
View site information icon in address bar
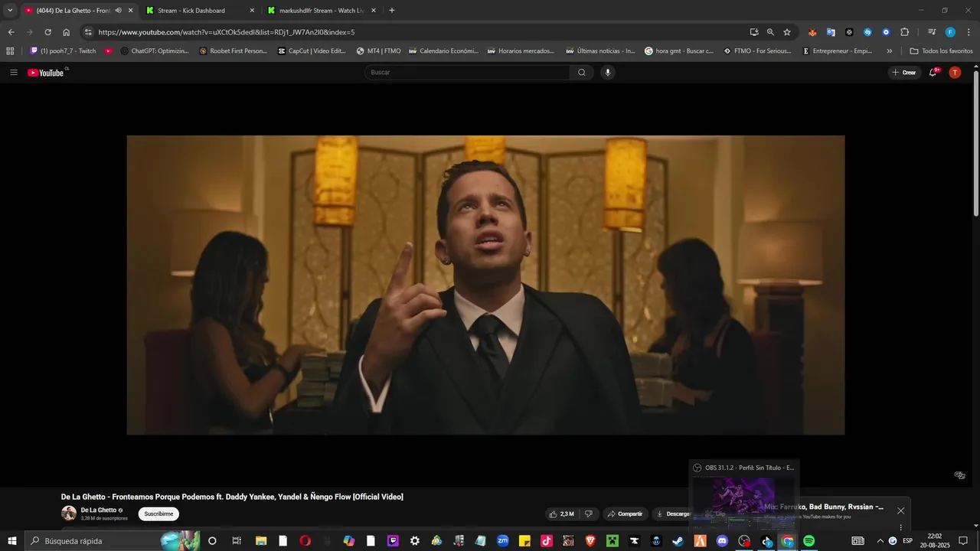tap(88, 32)
